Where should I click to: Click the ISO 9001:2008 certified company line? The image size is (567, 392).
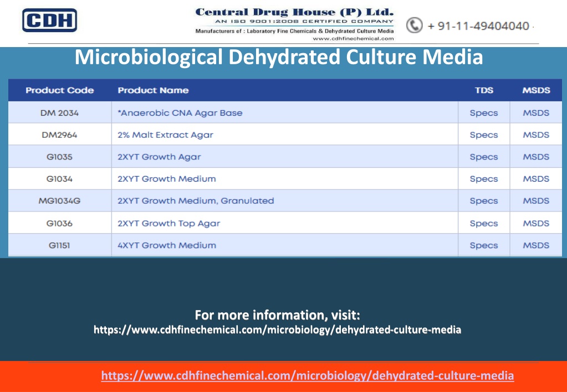[x=304, y=21]
